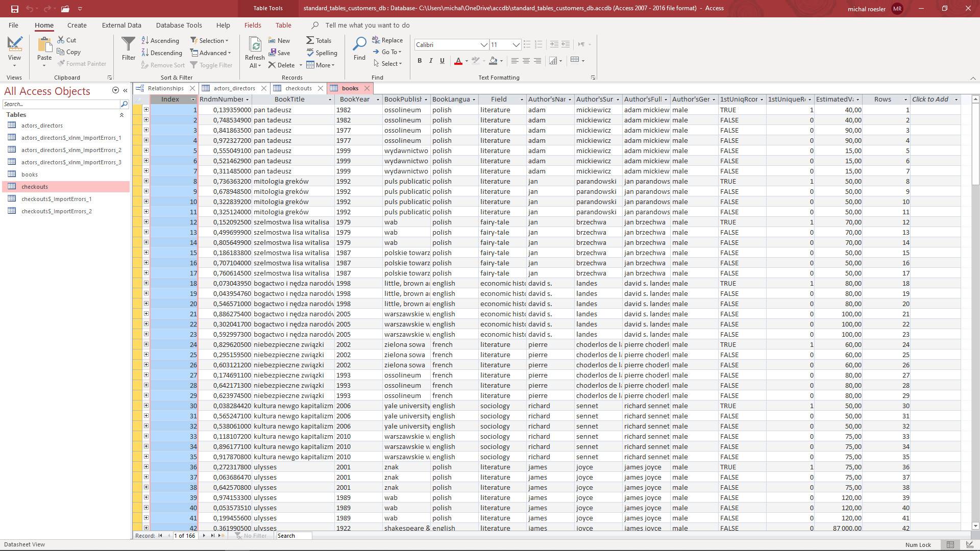The height and width of the screenshot is (551, 980).
Task: Go to first record navigation button
Action: [160, 536]
